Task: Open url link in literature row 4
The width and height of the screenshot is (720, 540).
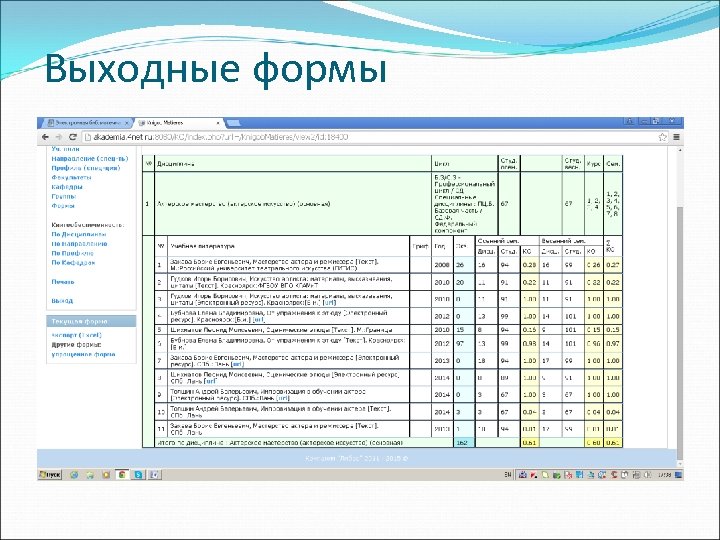Action: pyautogui.click(x=259, y=320)
